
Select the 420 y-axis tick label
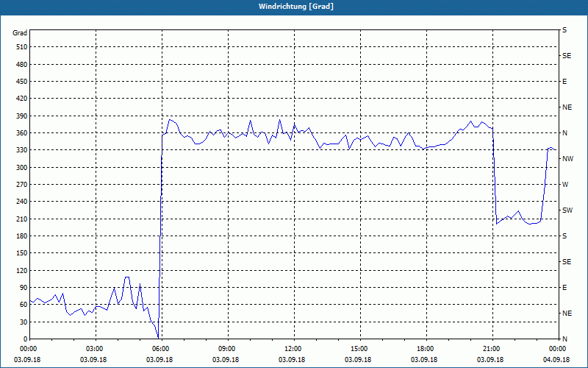[x=22, y=99]
